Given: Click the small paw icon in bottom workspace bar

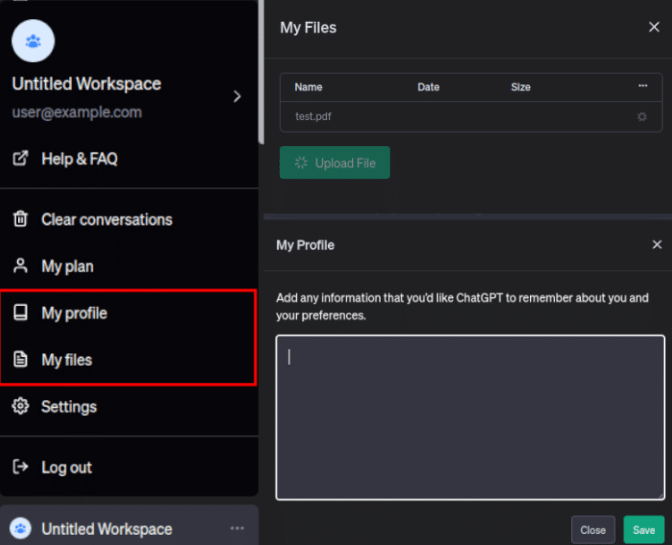Looking at the screenshot, I should tap(20, 529).
